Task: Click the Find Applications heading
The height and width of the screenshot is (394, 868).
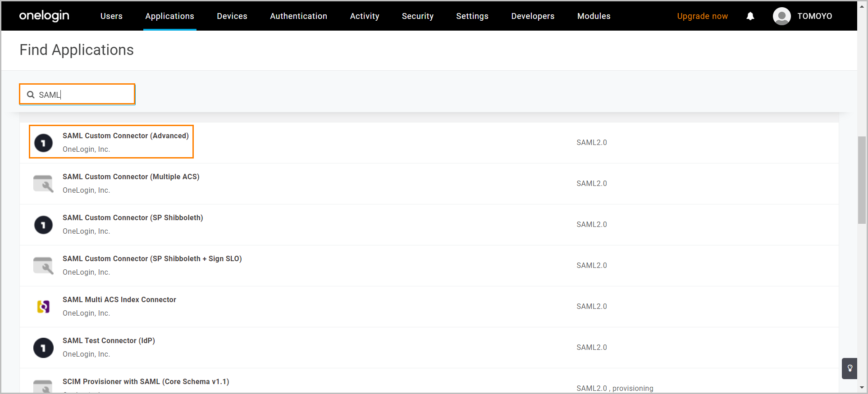Action: tap(77, 50)
